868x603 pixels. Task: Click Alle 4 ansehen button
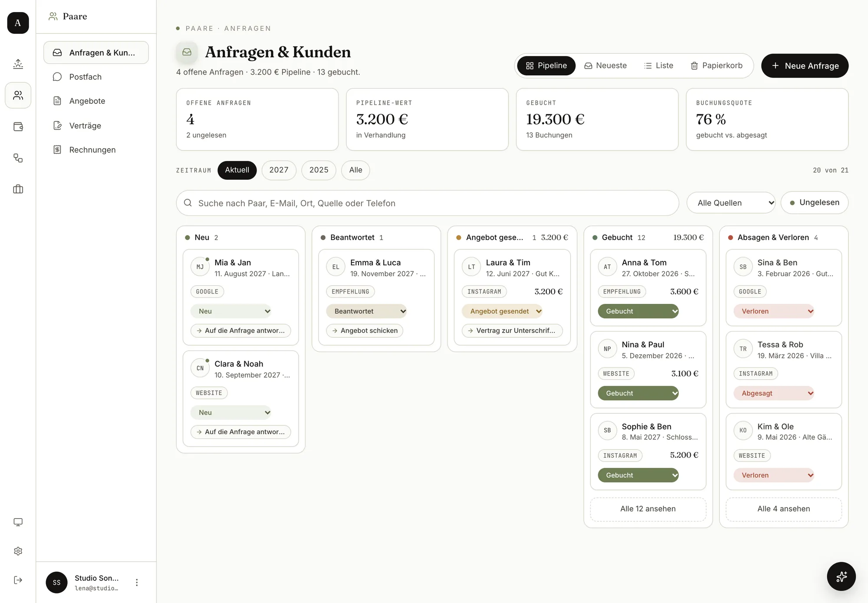[x=783, y=509]
